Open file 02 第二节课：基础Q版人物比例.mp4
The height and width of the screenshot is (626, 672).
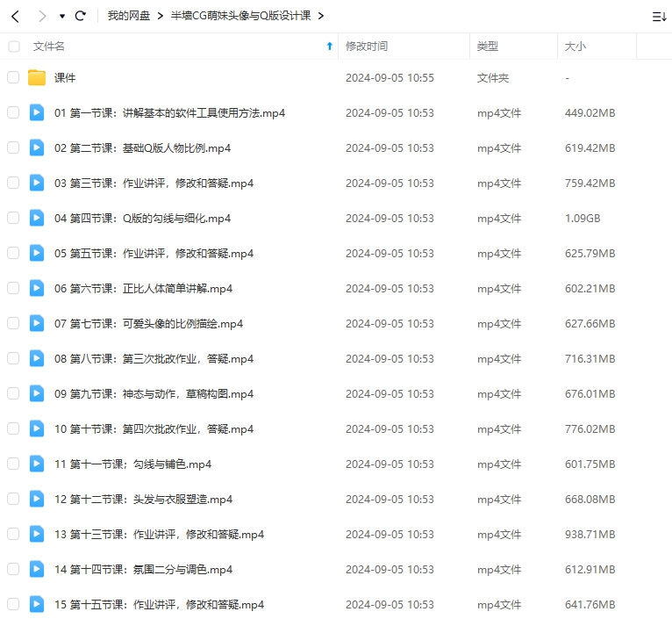(142, 148)
